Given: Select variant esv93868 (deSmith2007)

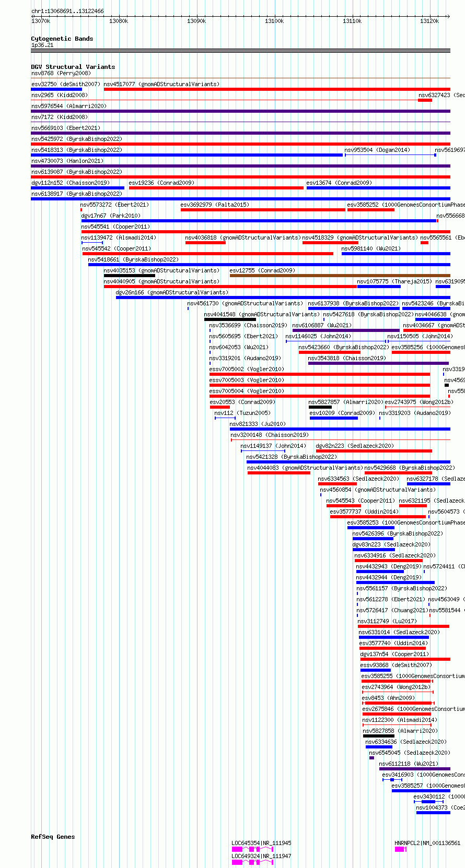Looking at the screenshot, I should [x=396, y=665].
